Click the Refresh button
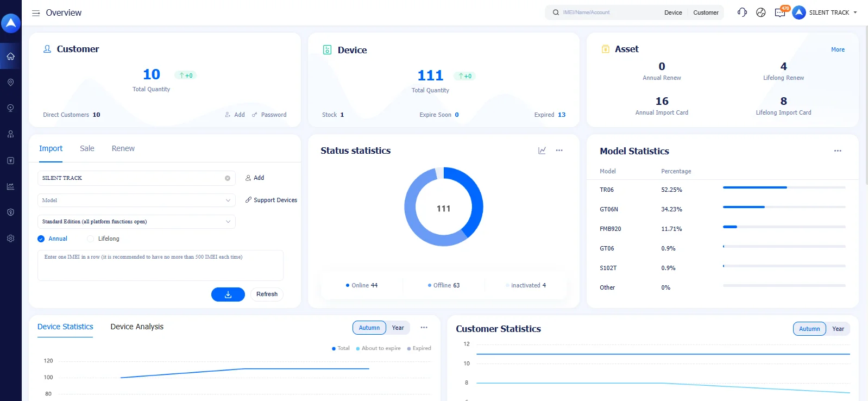868x401 pixels. pyautogui.click(x=267, y=295)
